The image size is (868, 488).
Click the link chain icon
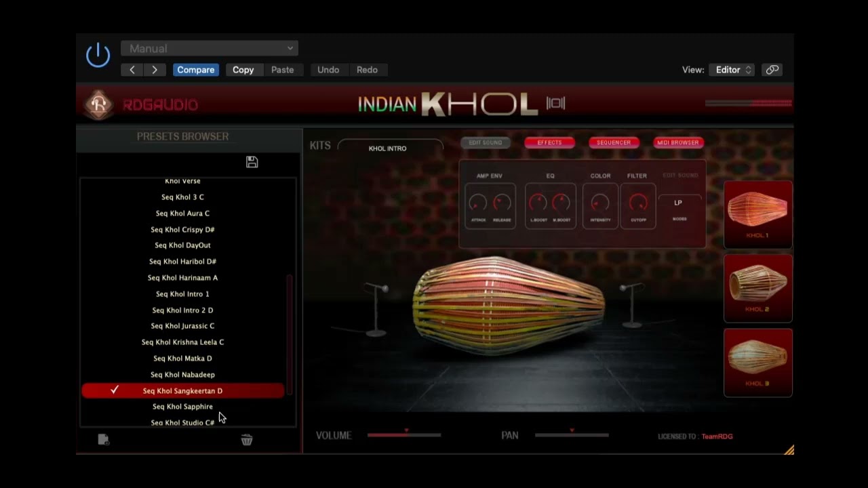[x=772, y=70]
